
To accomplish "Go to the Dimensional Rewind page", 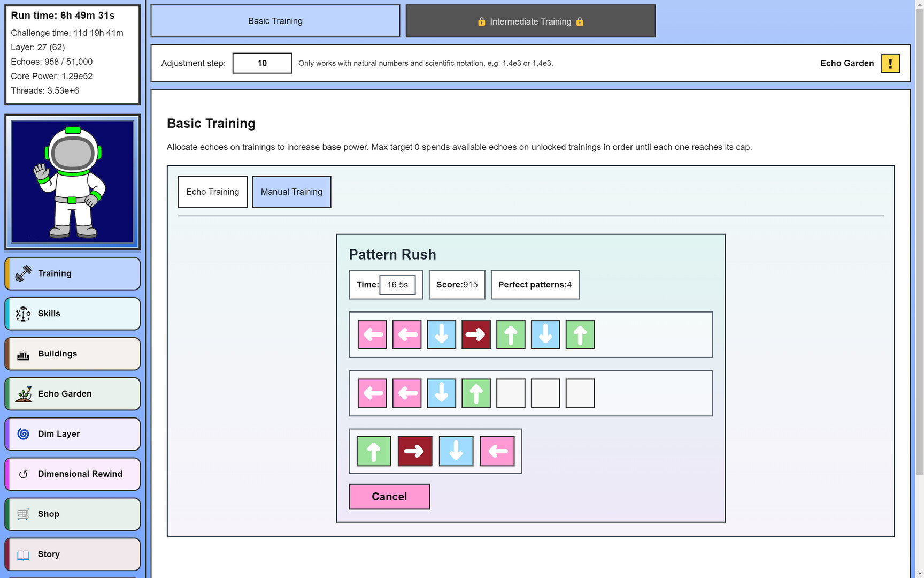I will [73, 474].
